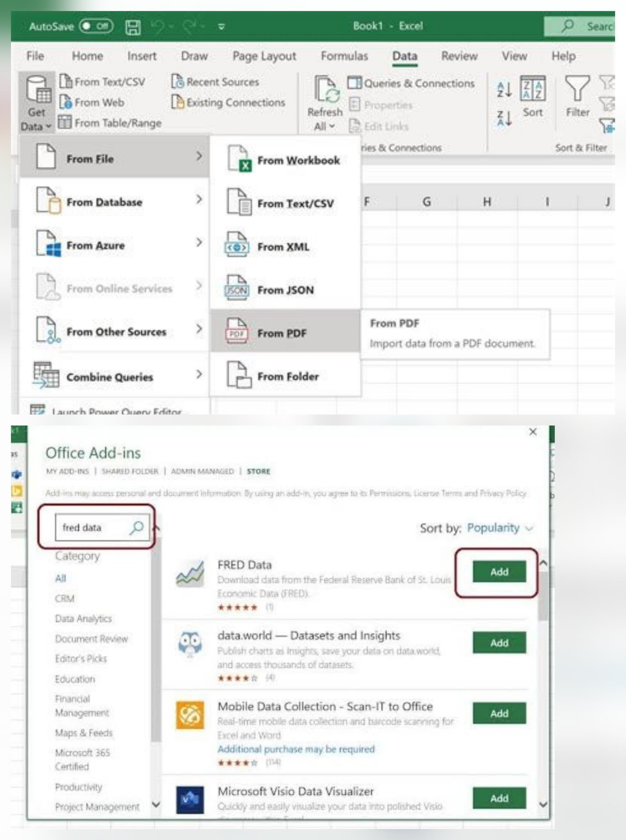Click From Text/CSV in the ribbon

[102, 82]
